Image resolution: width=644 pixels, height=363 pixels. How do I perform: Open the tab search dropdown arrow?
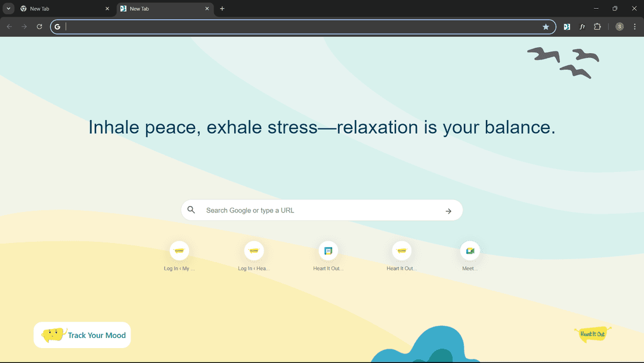8,8
